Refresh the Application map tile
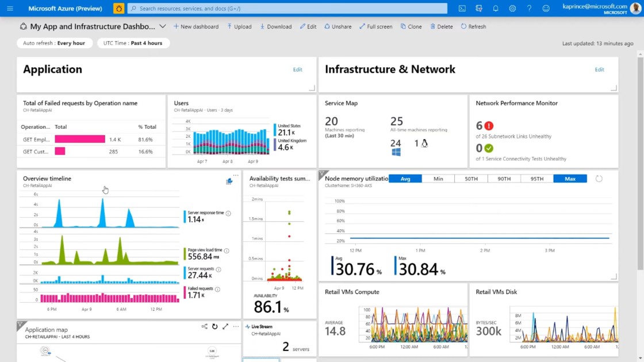Image resolution: width=644 pixels, height=362 pixels. pos(215,326)
